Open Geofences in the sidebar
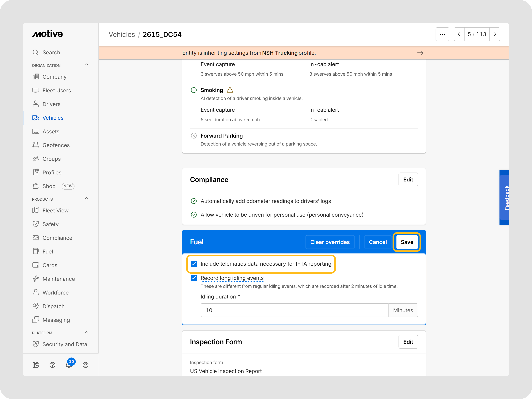 point(56,145)
